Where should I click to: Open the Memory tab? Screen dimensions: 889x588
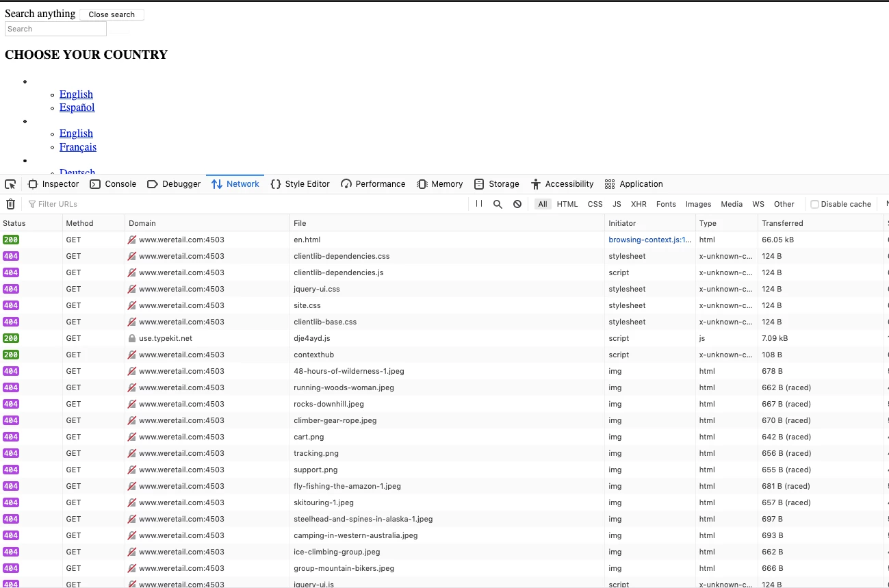click(440, 184)
